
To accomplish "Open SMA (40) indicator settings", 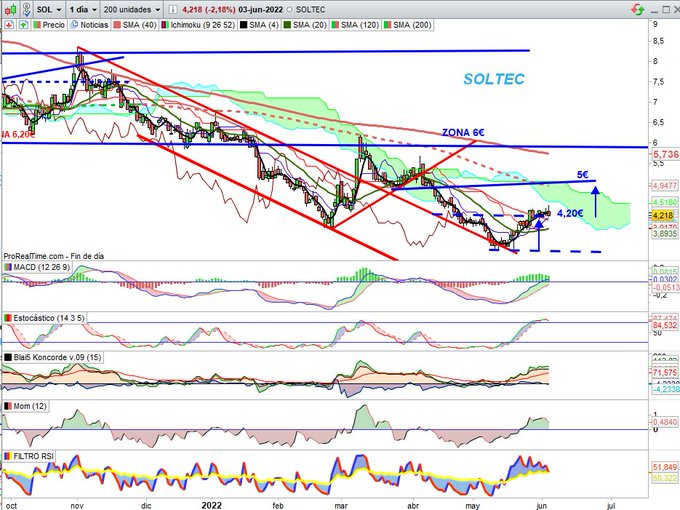I will click(139, 25).
